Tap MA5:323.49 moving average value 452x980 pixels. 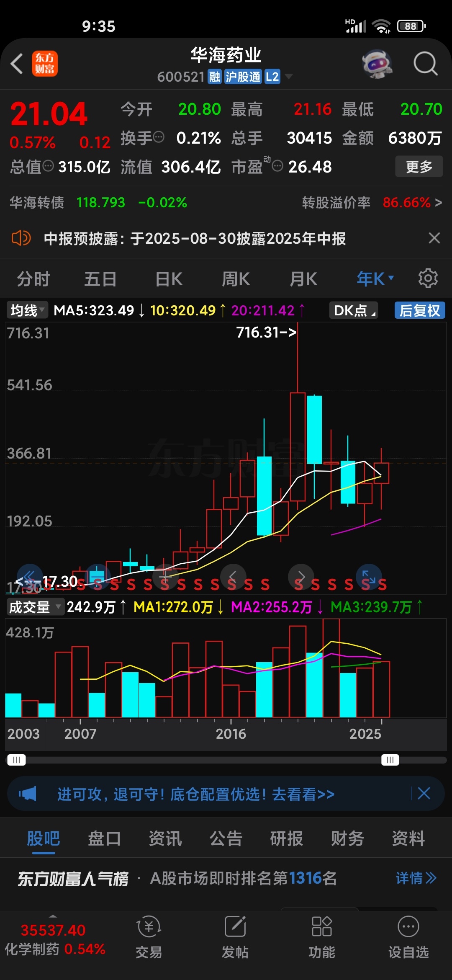94,310
